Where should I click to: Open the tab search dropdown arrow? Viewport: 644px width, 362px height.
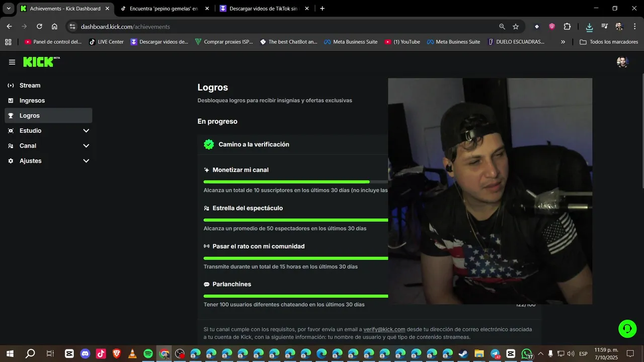[x=9, y=9]
